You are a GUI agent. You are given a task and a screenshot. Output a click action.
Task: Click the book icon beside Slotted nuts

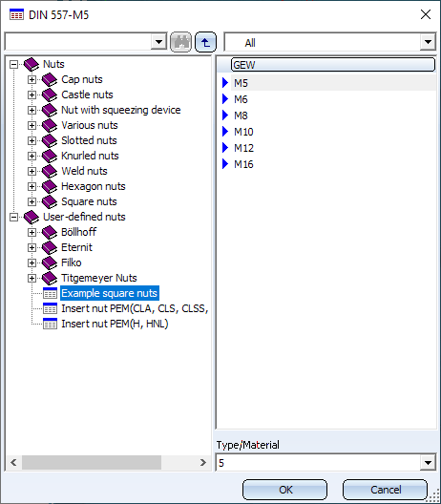pos(50,140)
